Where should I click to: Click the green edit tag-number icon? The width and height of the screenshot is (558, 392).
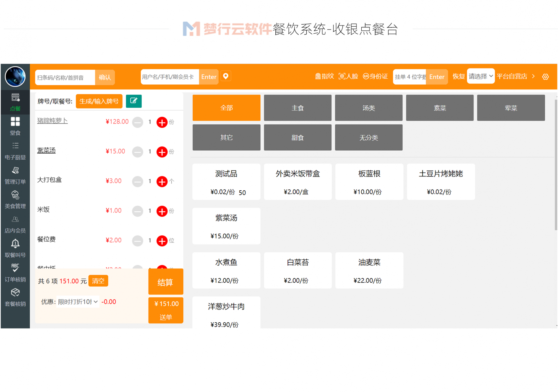[134, 101]
